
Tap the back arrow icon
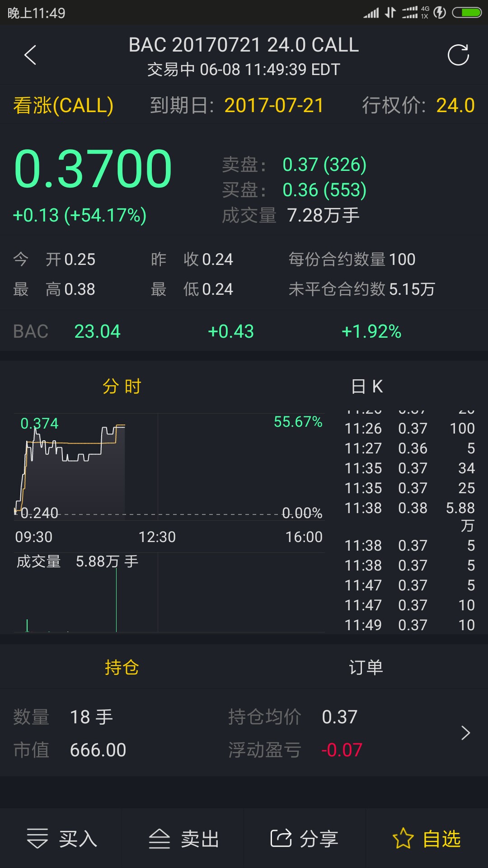click(x=30, y=55)
